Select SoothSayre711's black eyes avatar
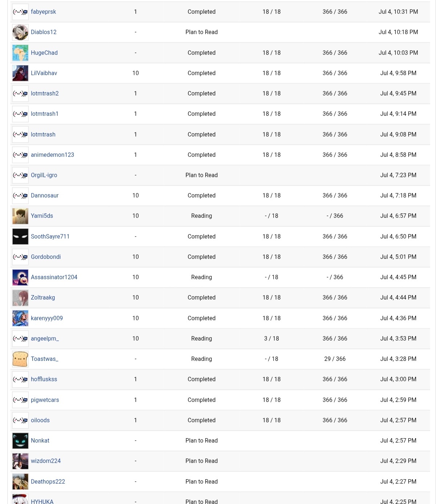 [20, 236]
